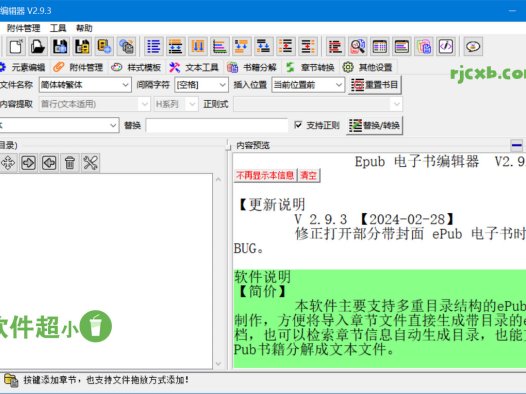Click the window with coloured lines icon
Image resolution: width=526 pixels, height=394 pixels.
(402, 46)
